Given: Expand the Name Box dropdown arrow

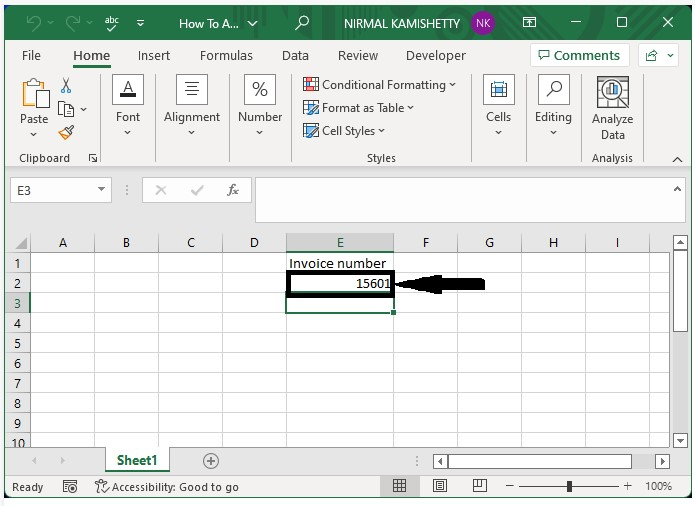Looking at the screenshot, I should coord(102,190).
